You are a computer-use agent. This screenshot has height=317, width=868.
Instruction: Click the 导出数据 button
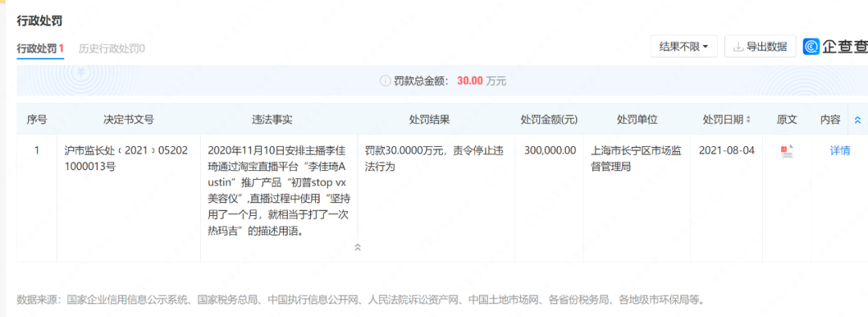click(760, 47)
